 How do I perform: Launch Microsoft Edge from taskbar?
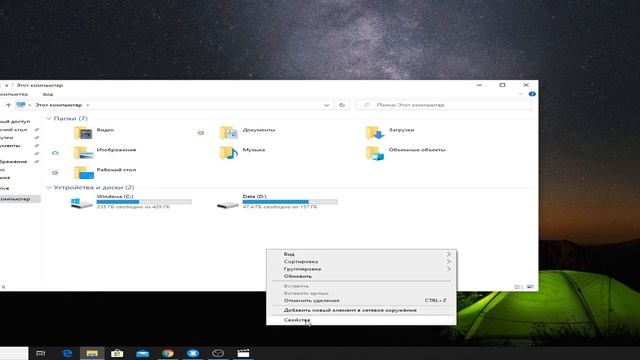tap(67, 353)
